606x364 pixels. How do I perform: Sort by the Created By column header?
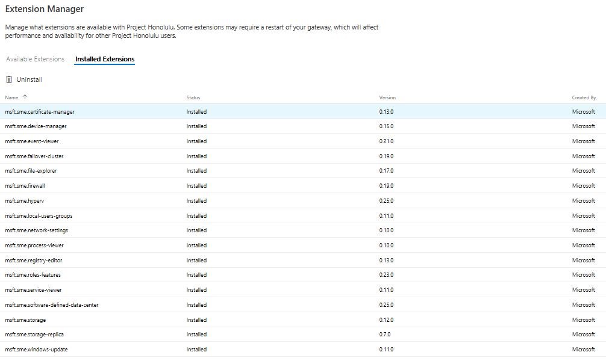[584, 97]
